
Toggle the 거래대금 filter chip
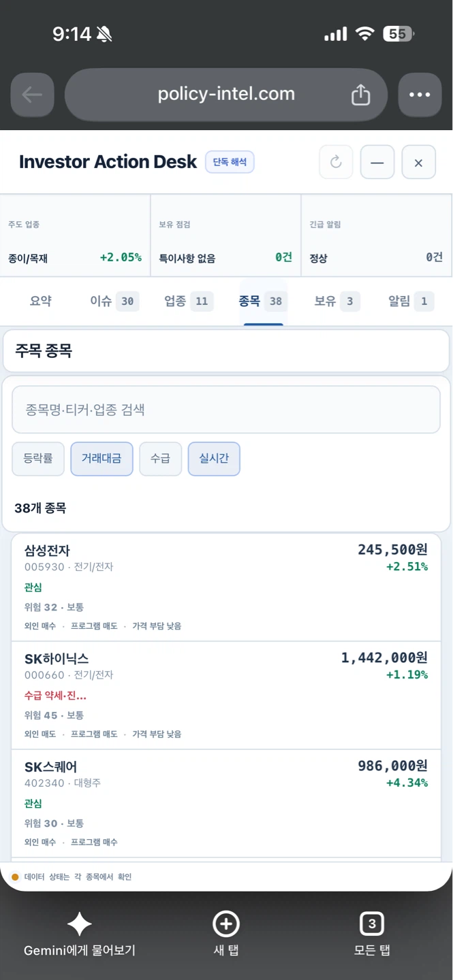point(101,459)
